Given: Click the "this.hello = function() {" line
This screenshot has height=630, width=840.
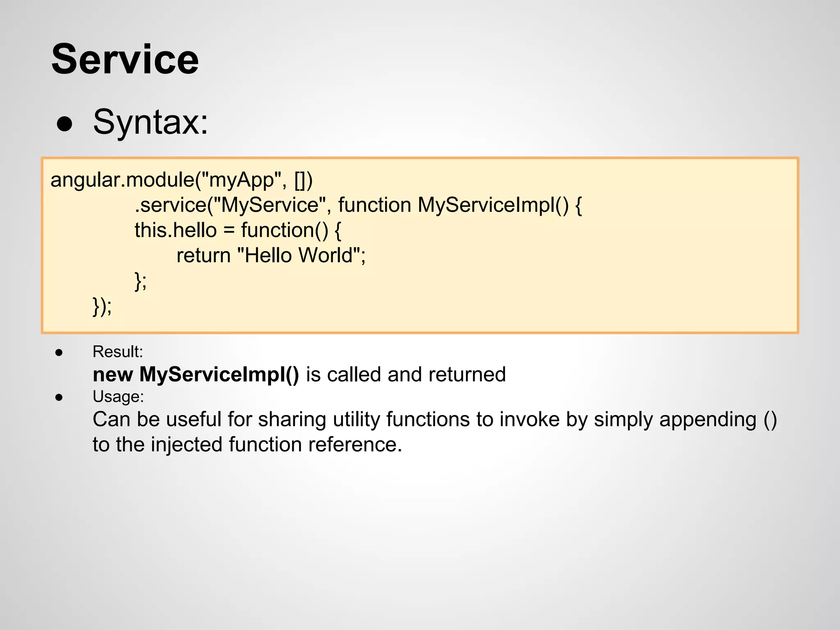Looking at the screenshot, I should (x=238, y=231).
